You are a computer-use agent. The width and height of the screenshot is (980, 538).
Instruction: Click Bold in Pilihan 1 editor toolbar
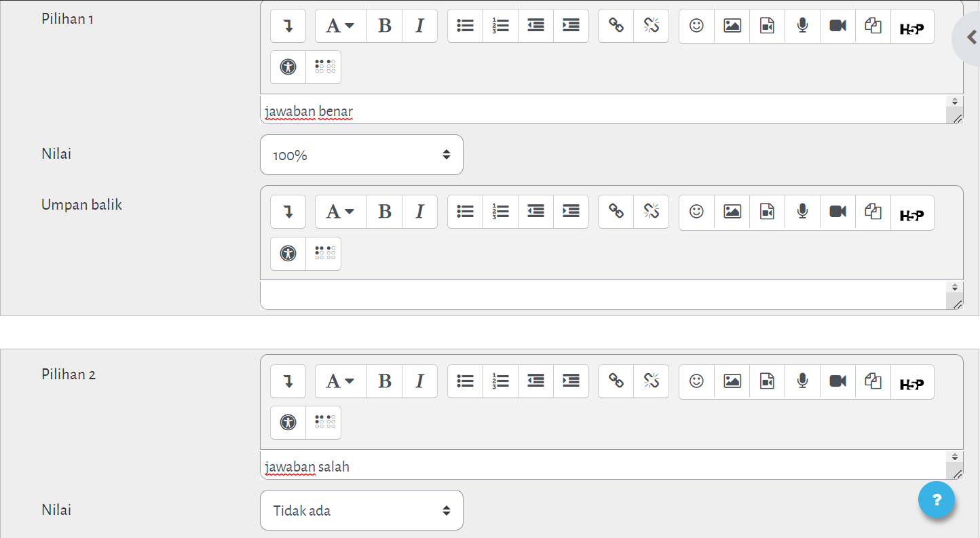tap(385, 26)
